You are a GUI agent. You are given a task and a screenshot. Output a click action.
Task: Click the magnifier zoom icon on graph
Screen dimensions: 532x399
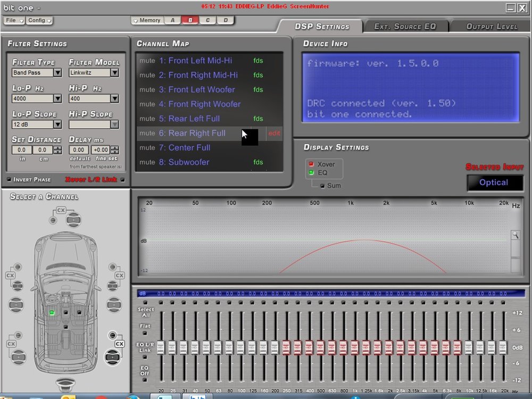[516, 235]
